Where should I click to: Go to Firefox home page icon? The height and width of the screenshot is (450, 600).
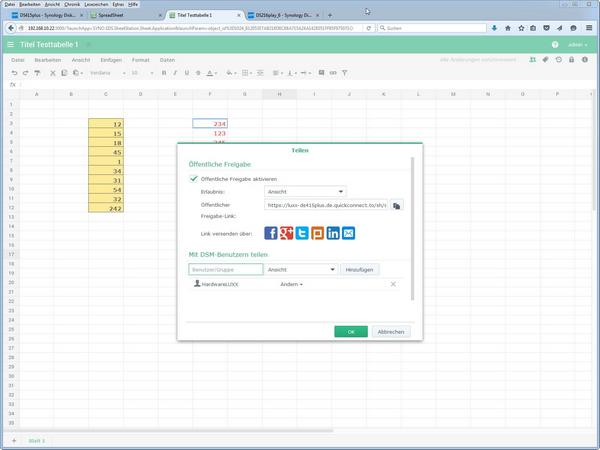(508, 28)
